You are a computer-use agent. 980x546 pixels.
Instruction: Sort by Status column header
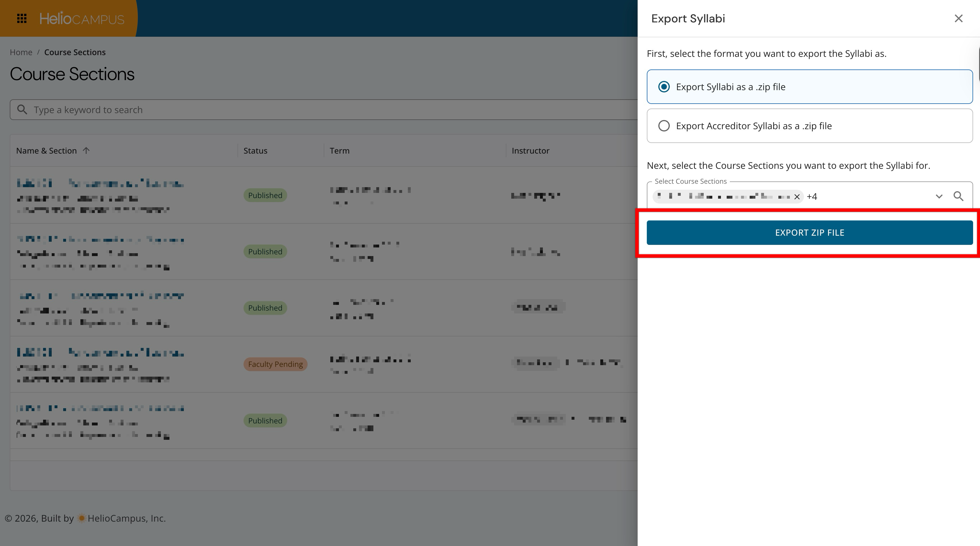pos(255,151)
